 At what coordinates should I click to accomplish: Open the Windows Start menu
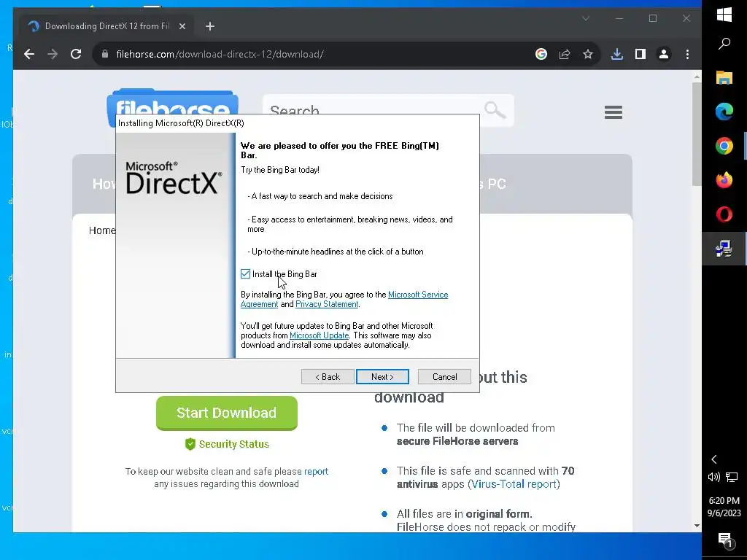click(x=724, y=15)
